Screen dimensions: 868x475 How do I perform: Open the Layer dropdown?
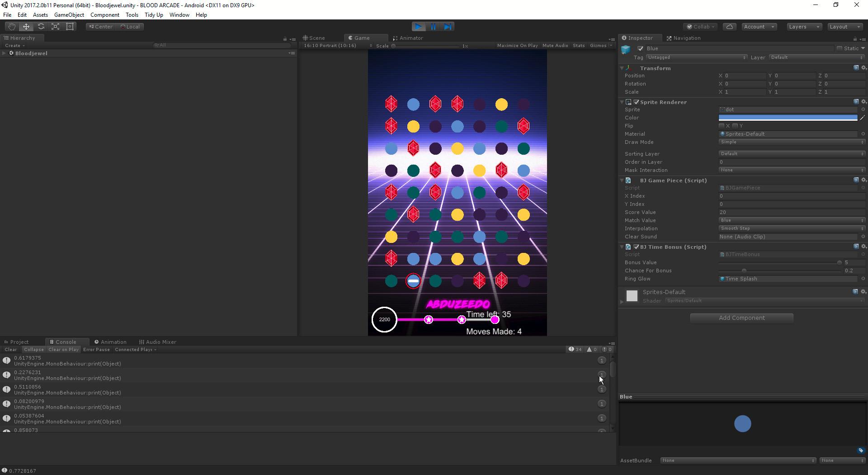(816, 57)
